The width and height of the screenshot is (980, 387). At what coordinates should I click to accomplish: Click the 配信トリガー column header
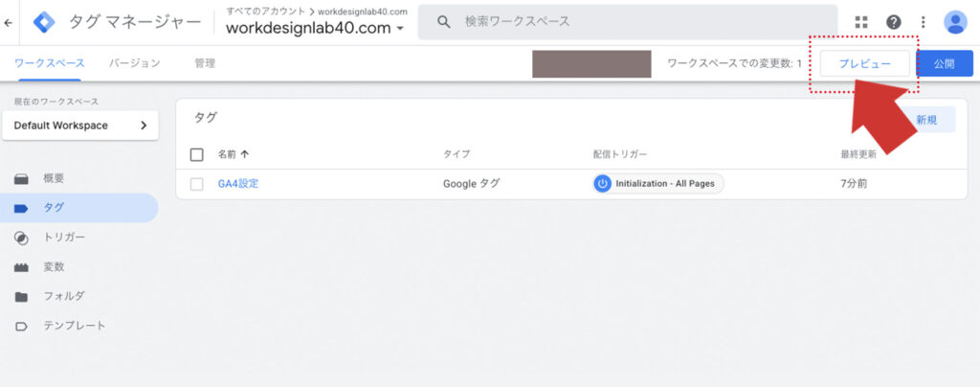click(620, 154)
